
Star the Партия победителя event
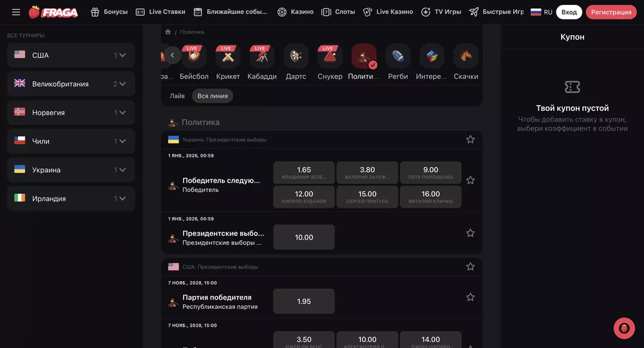(x=470, y=297)
